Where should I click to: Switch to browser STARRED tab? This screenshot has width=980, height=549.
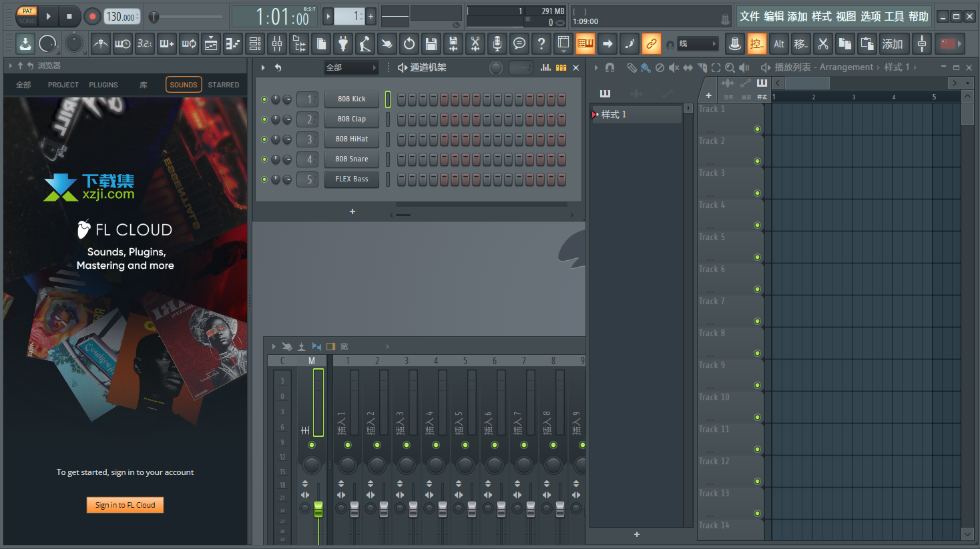click(x=224, y=85)
